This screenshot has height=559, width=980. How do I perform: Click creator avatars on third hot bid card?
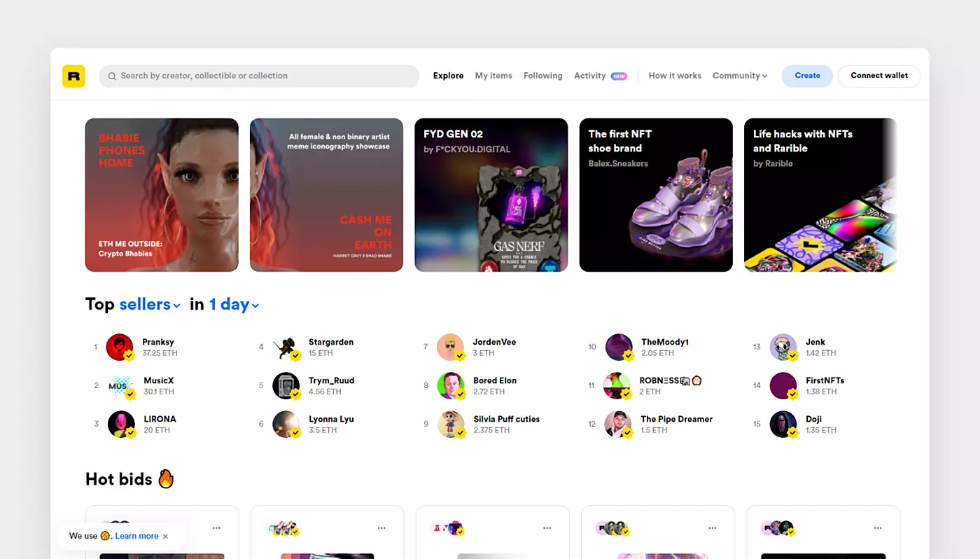tap(448, 528)
